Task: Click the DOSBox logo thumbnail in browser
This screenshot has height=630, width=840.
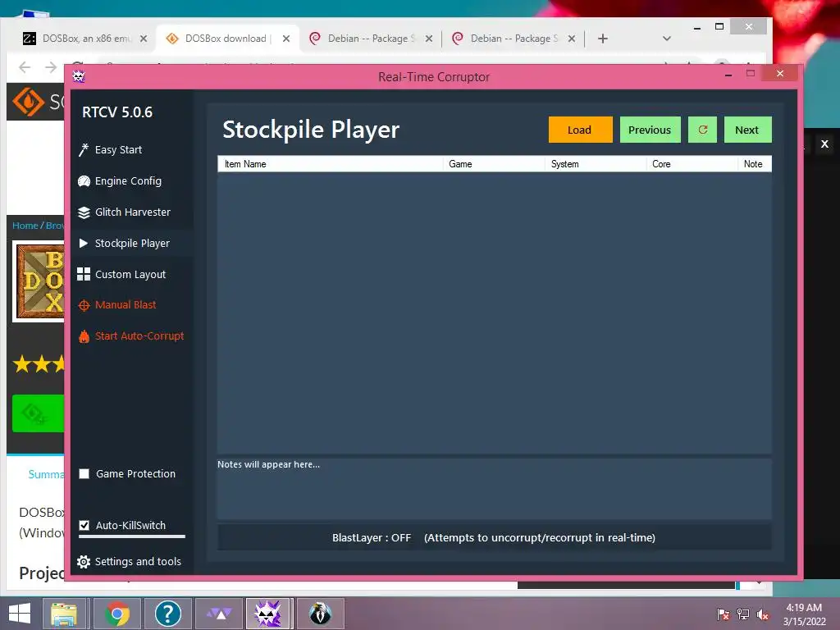Action: 40,281
